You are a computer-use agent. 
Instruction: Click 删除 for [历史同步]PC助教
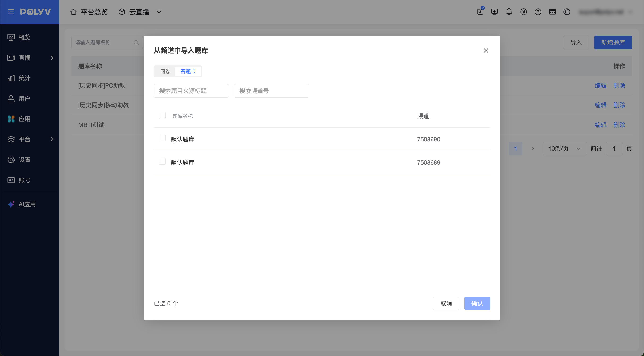tap(619, 85)
